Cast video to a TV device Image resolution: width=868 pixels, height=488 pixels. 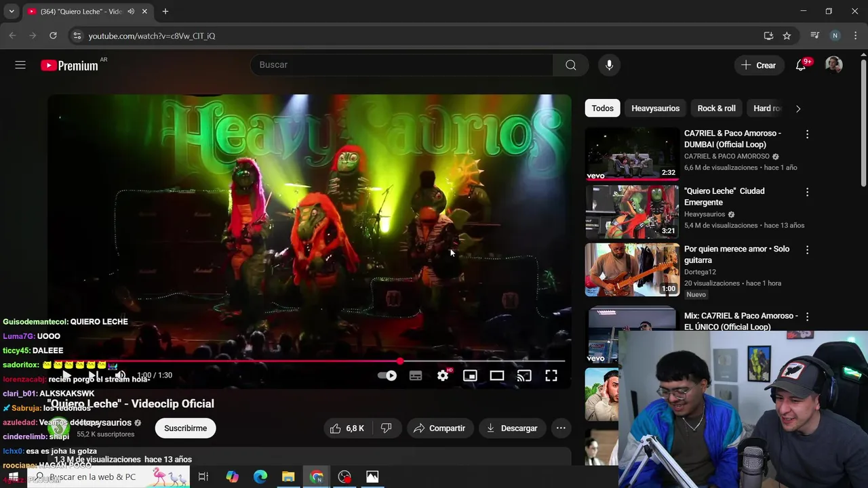524,375
